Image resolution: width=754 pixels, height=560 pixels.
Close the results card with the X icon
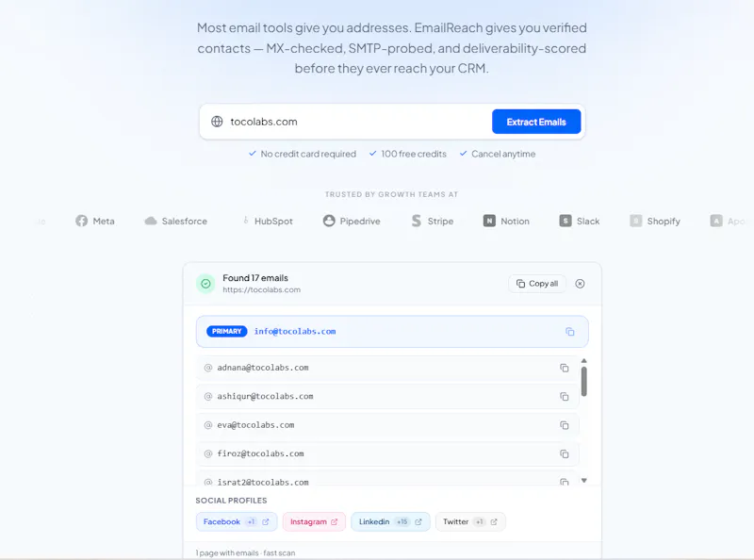click(x=580, y=284)
